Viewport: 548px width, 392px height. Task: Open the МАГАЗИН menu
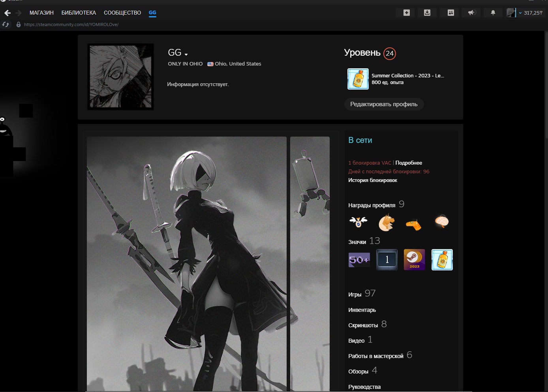(x=41, y=13)
